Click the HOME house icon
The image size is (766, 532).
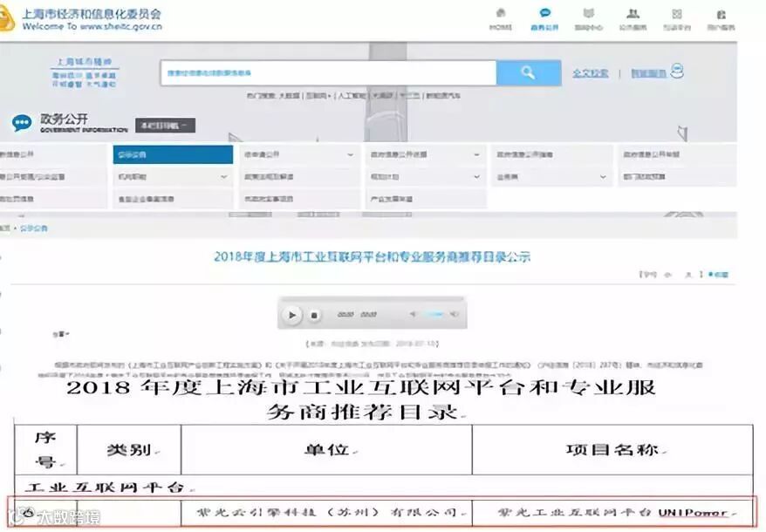point(501,13)
